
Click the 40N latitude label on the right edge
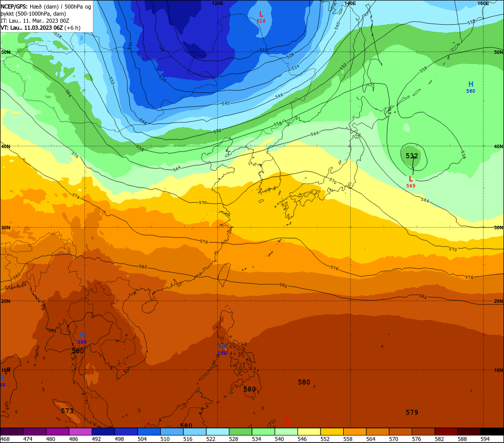click(x=498, y=146)
